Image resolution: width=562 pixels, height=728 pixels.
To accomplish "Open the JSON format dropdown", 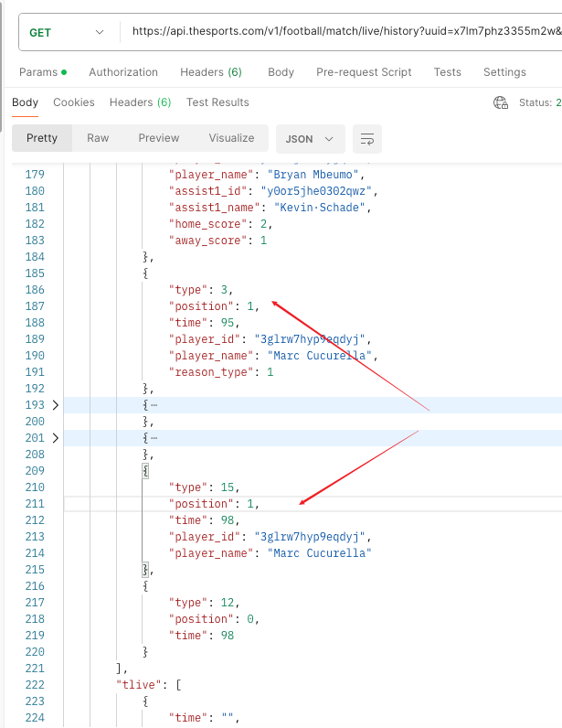I will pos(310,139).
